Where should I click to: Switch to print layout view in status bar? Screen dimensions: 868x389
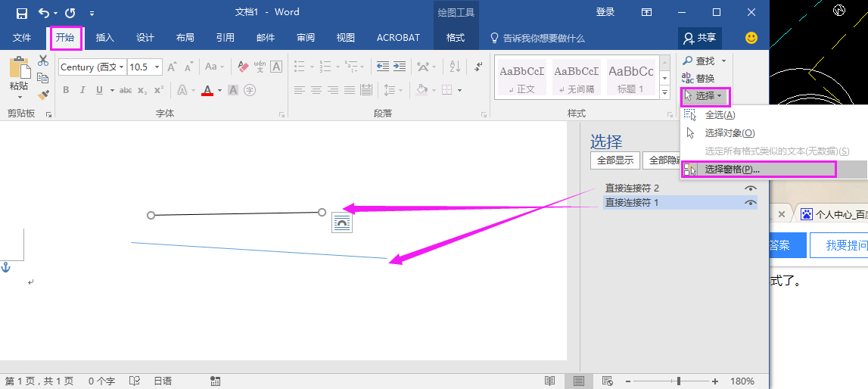pos(578,381)
